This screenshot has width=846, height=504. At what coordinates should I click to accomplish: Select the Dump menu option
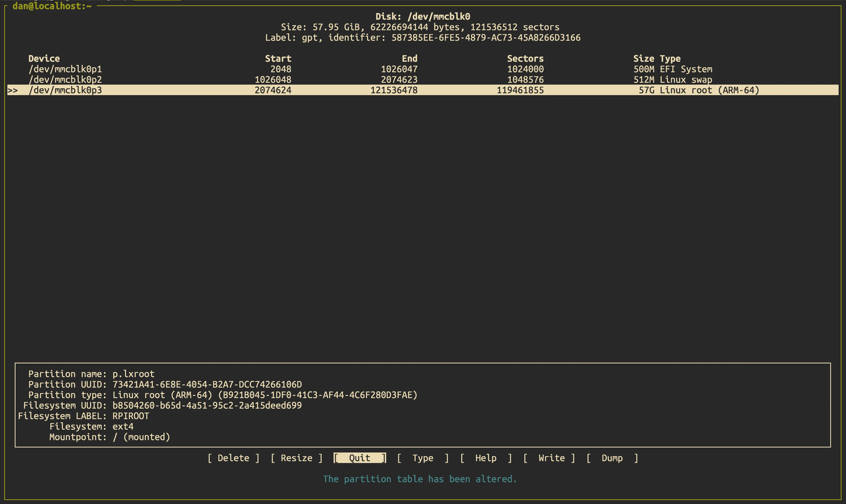click(612, 458)
